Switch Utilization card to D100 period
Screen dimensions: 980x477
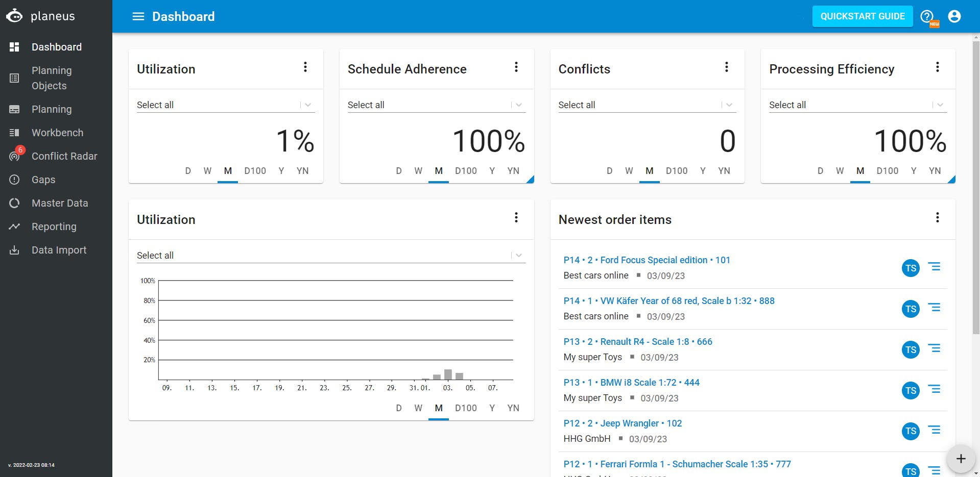click(x=255, y=171)
